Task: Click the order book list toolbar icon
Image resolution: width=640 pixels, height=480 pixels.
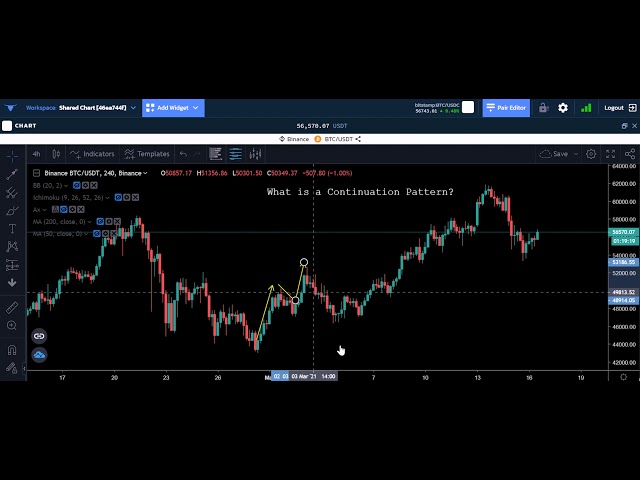Action: [x=216, y=154]
